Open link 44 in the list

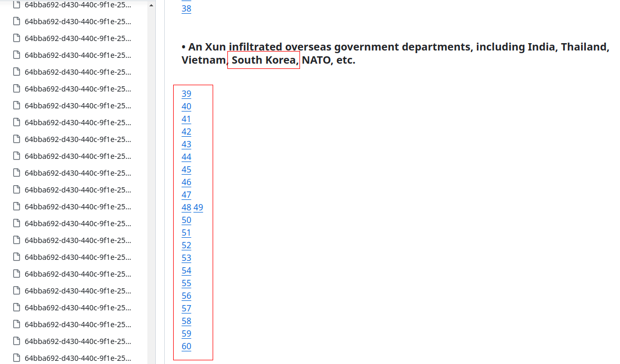[x=186, y=157]
